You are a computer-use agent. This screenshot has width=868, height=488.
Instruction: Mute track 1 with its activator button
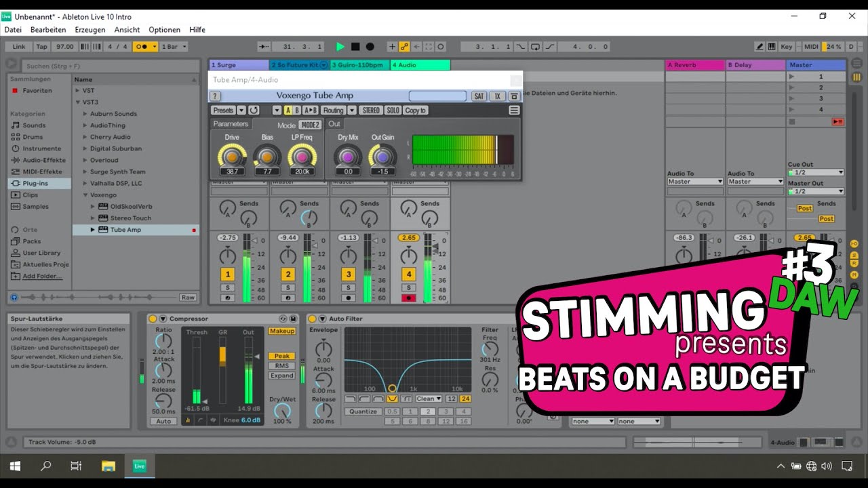(x=228, y=274)
